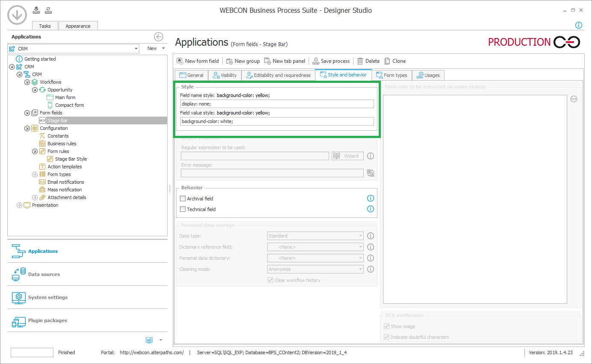592x364 pixels.
Task: Open the Data sources section
Action: (x=87, y=274)
